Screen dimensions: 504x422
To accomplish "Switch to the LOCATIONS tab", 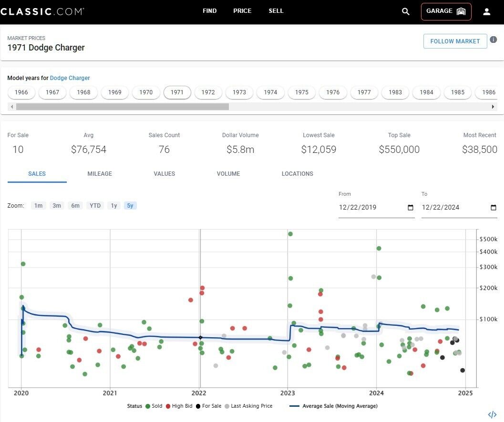I will click(x=297, y=174).
